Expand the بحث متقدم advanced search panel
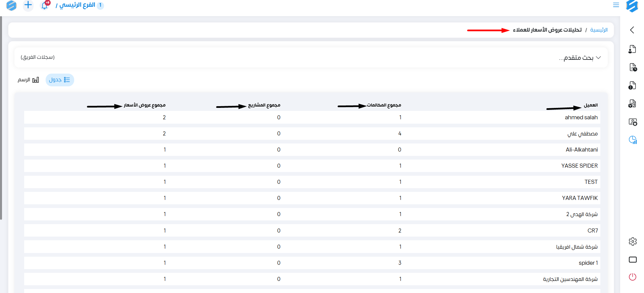644x293 pixels. (580, 58)
